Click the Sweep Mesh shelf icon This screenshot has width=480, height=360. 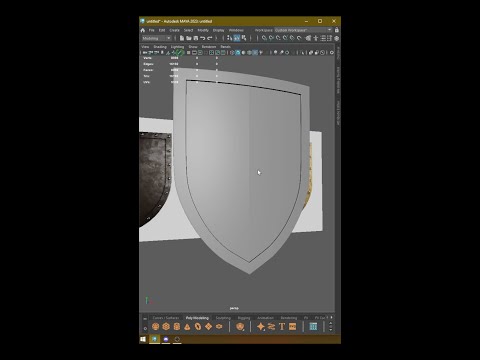tap(271, 327)
